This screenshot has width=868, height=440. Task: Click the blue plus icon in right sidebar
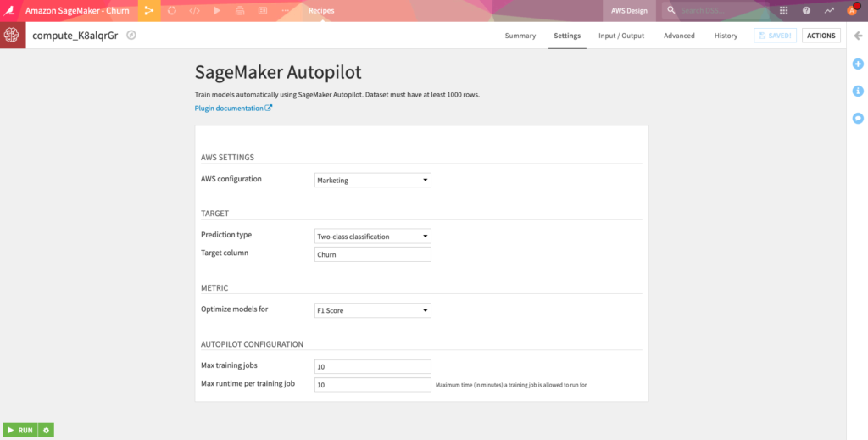pos(858,64)
